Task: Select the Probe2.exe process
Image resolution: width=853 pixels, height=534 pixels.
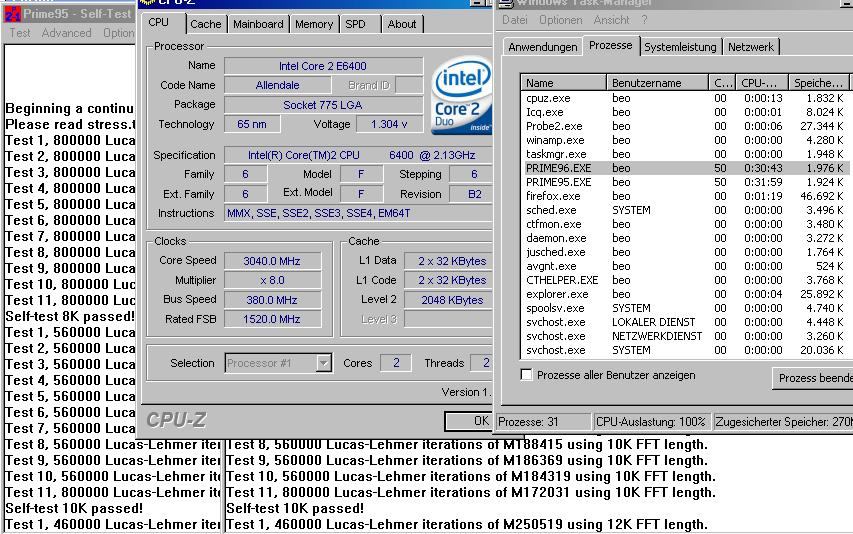Action: 684,126
